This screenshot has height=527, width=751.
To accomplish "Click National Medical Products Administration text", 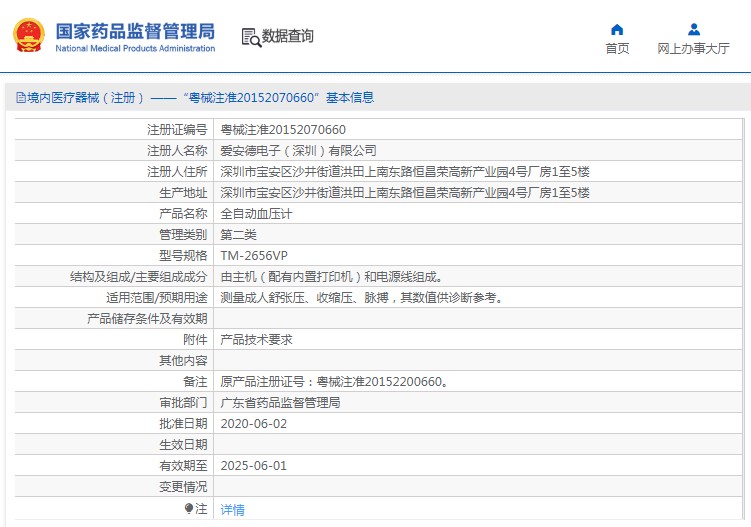I will pos(135,48).
